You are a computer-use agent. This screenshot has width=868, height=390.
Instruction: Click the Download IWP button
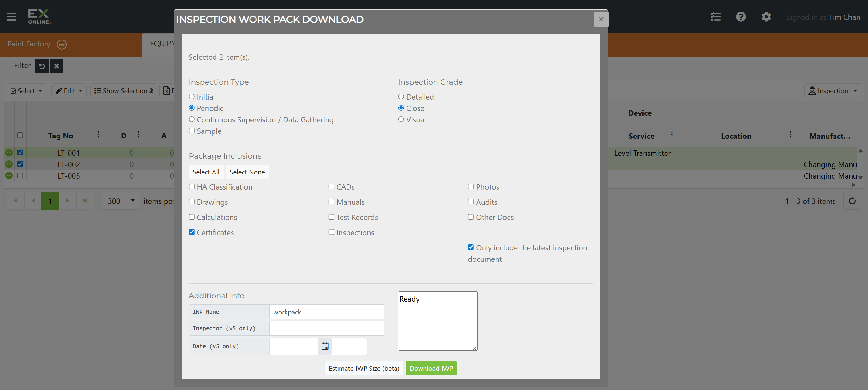[x=431, y=368]
